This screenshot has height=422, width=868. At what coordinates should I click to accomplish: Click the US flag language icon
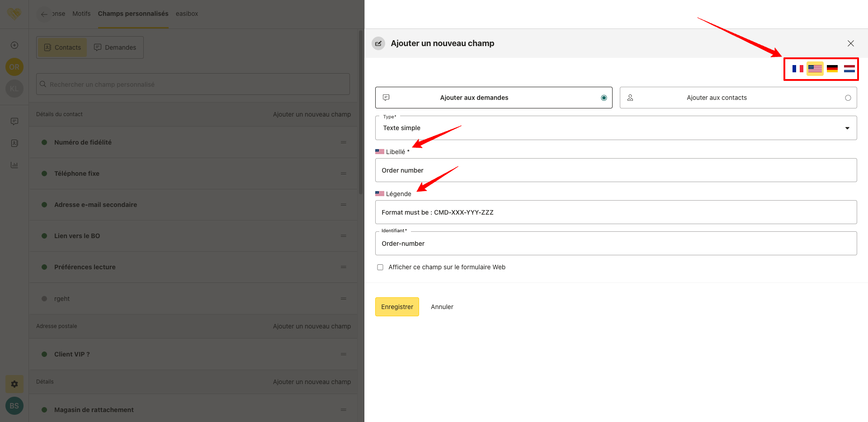(815, 69)
